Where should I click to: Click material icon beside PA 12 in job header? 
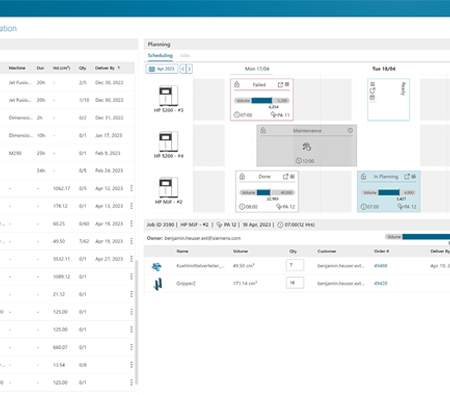(x=219, y=225)
